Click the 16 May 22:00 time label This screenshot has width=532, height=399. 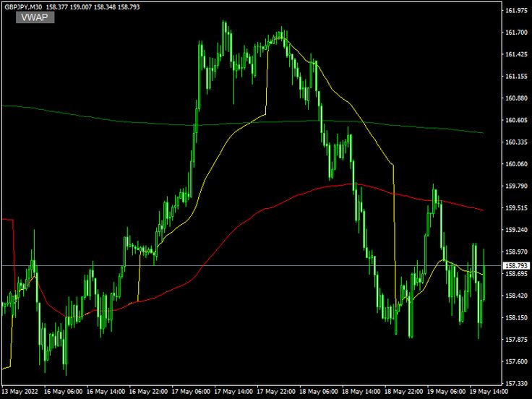[x=148, y=391]
